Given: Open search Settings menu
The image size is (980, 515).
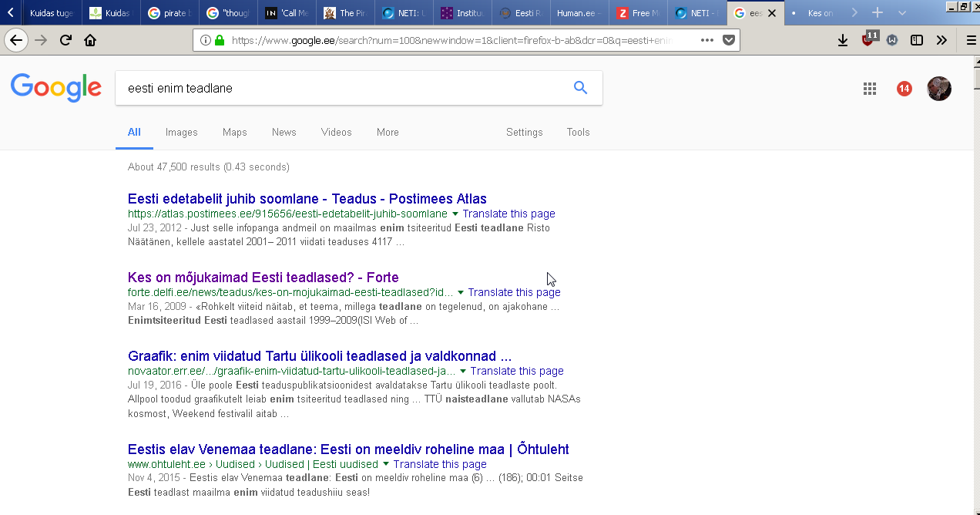Looking at the screenshot, I should [525, 132].
